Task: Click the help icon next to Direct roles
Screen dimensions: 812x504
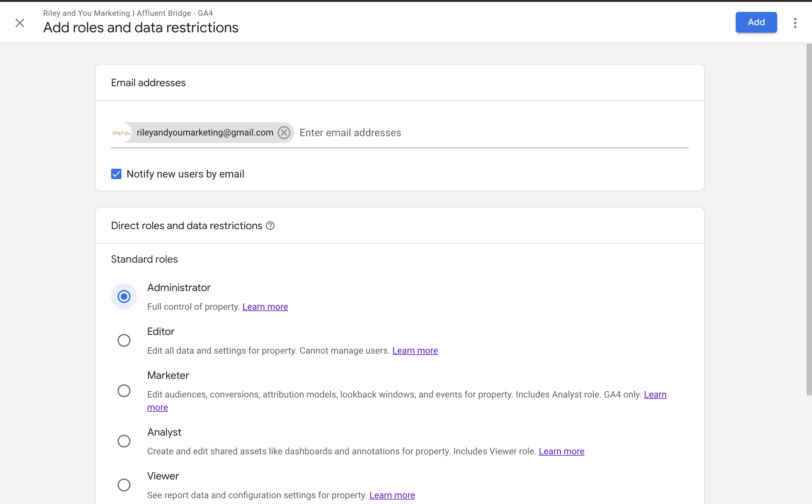Action: pyautogui.click(x=270, y=226)
